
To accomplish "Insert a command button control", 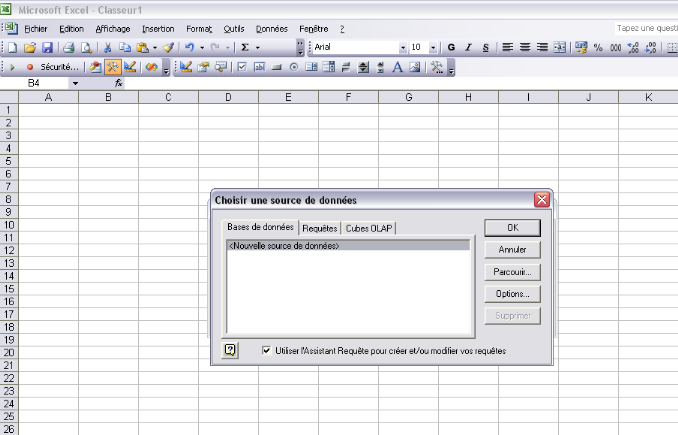I will [x=277, y=67].
